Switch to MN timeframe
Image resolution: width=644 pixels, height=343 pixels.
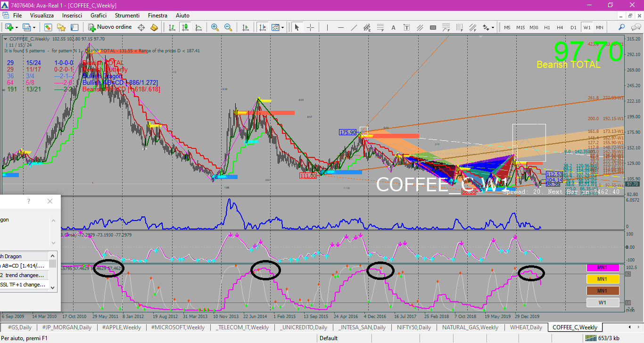[600, 27]
